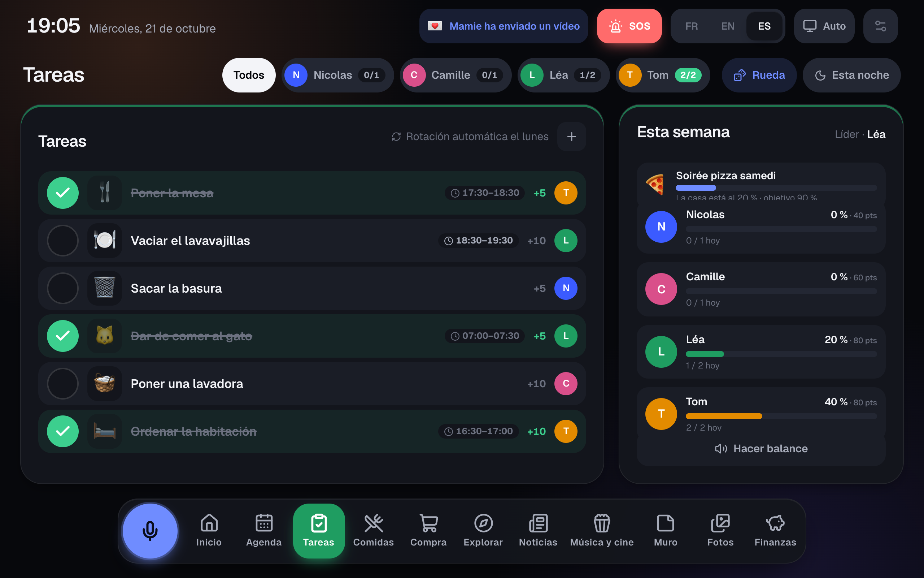Select ES language option
Image resolution: width=924 pixels, height=578 pixels.
coord(764,26)
